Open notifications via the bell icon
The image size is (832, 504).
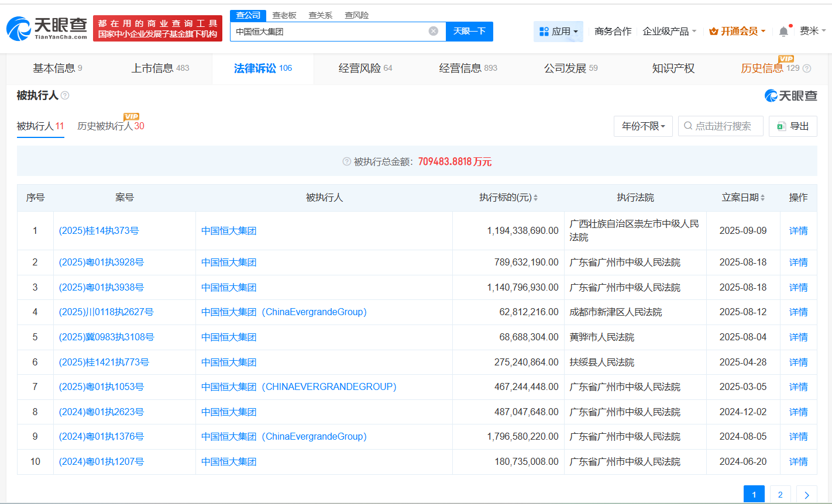click(x=783, y=30)
